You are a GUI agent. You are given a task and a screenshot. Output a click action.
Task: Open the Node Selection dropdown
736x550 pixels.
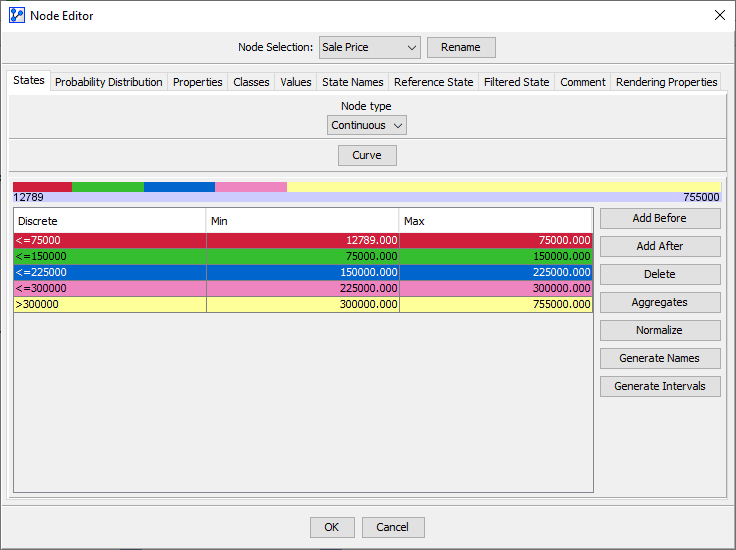369,47
